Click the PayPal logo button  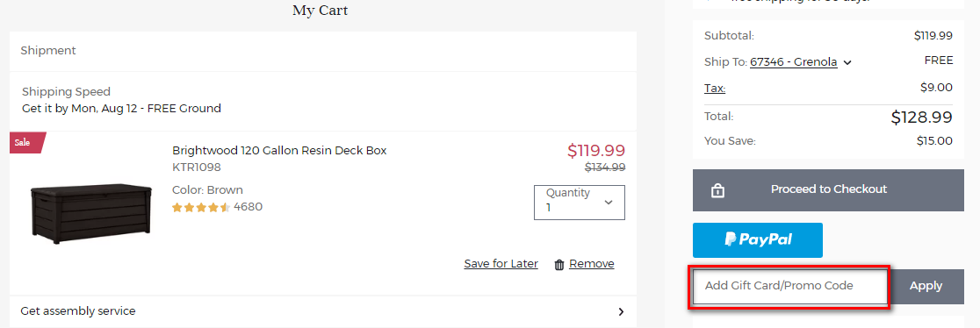pyautogui.click(x=758, y=240)
